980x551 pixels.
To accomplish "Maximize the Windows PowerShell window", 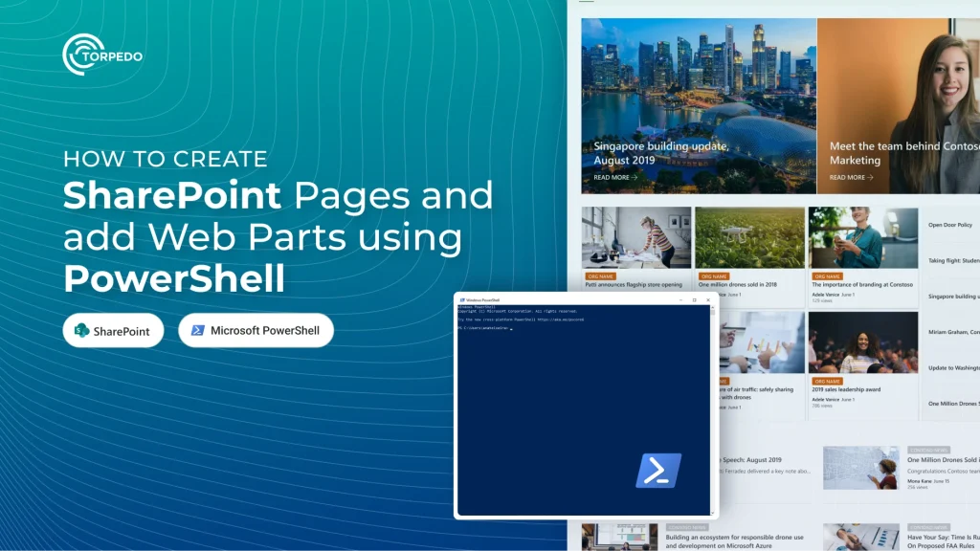I will point(695,299).
